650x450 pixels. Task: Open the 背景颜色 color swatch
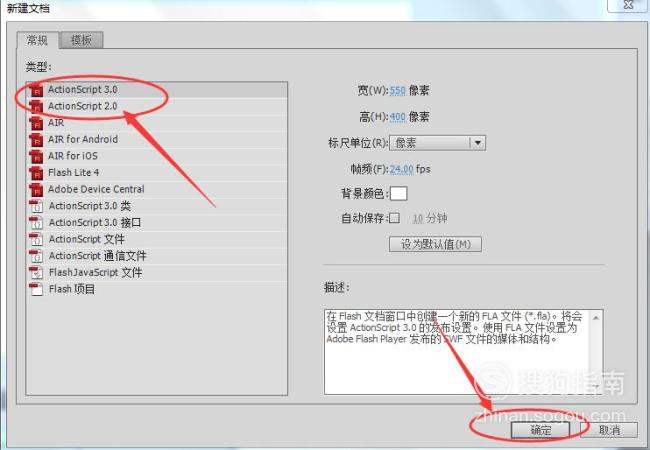coord(398,194)
